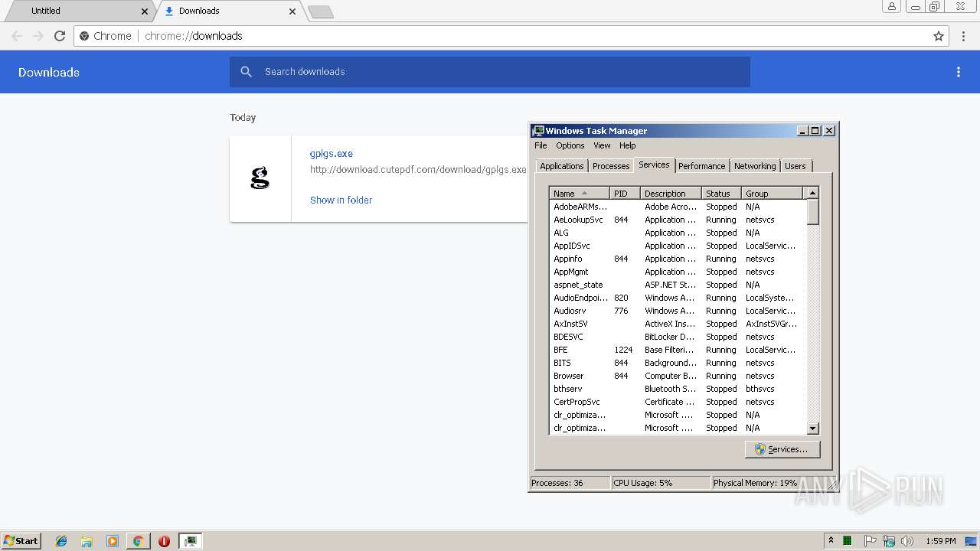Image resolution: width=980 pixels, height=551 pixels.
Task: Sort services by Description column
Action: pyautogui.click(x=671, y=194)
